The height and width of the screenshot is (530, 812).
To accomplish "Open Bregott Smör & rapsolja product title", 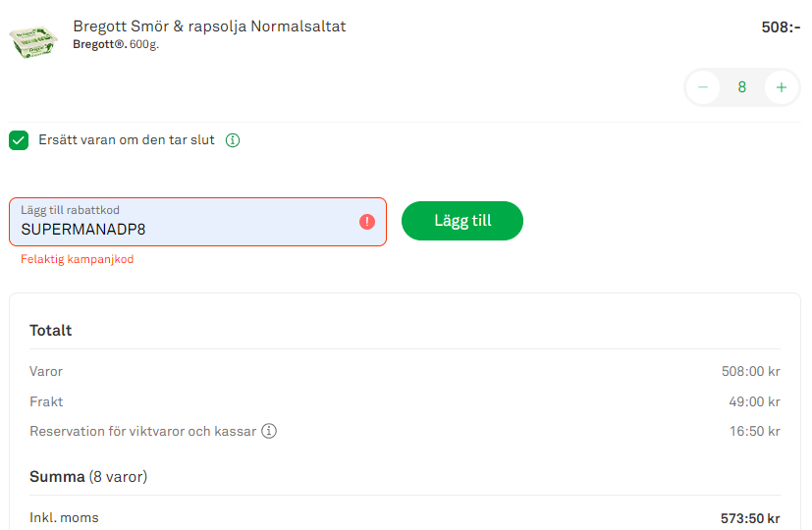I will pos(209,26).
